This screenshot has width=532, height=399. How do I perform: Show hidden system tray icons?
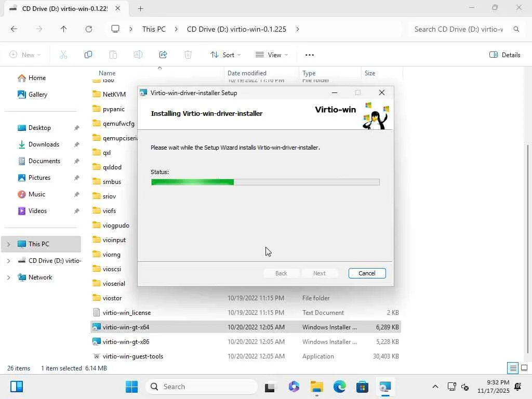point(435,387)
